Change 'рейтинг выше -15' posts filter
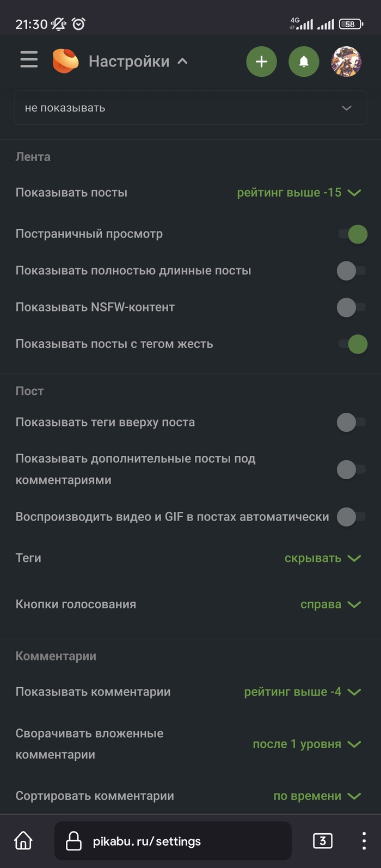The image size is (381, 868). pos(298,193)
